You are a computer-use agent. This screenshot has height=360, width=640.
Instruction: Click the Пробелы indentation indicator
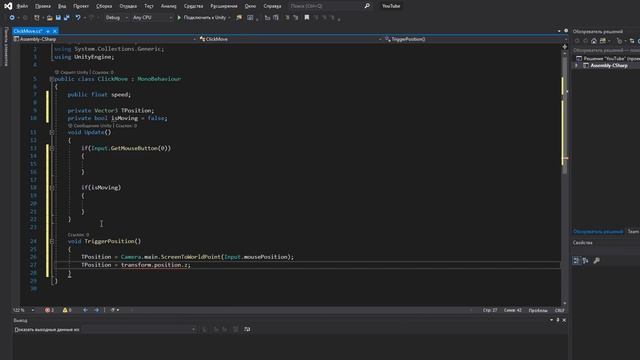pos(538,310)
